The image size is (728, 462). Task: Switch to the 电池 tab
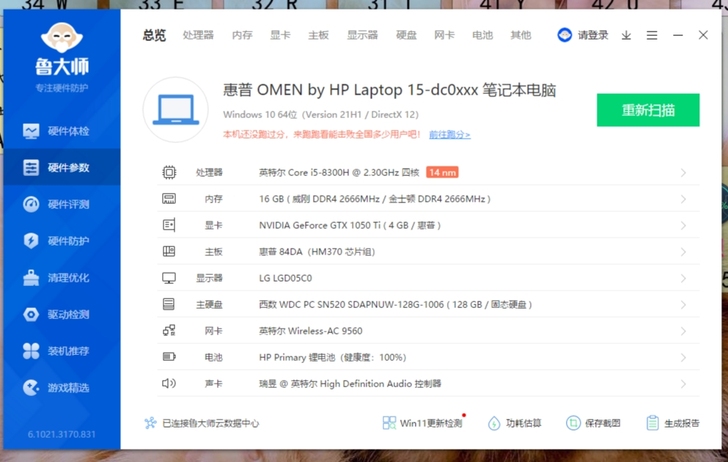482,35
